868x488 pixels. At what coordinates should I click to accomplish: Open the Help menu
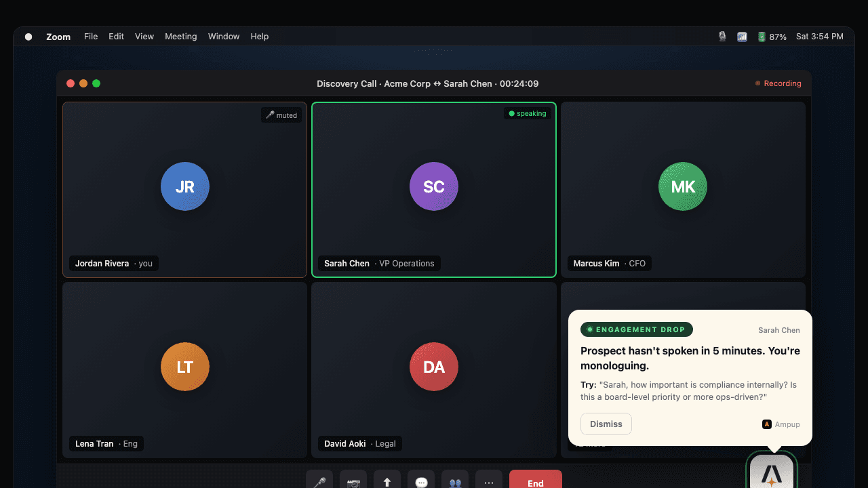point(259,36)
